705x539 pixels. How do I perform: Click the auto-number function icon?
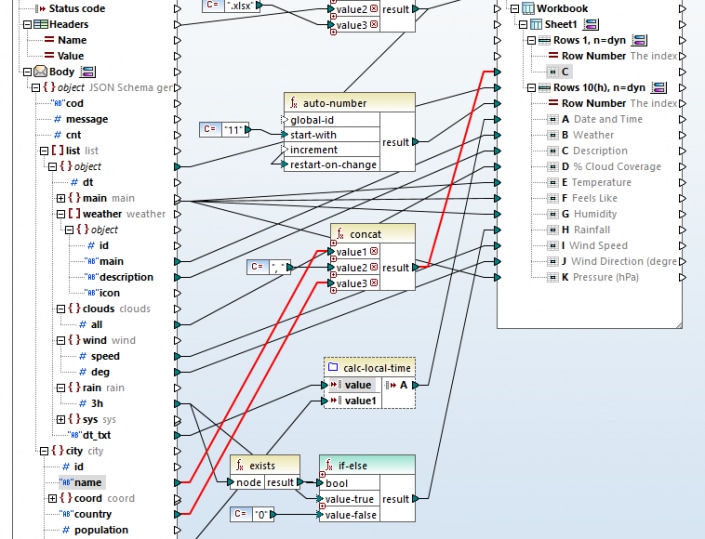(294, 103)
